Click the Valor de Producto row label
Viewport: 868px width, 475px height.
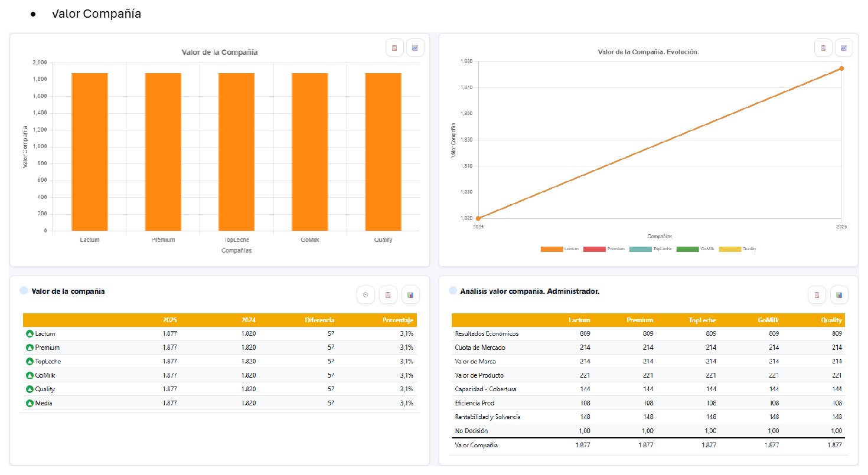(479, 375)
